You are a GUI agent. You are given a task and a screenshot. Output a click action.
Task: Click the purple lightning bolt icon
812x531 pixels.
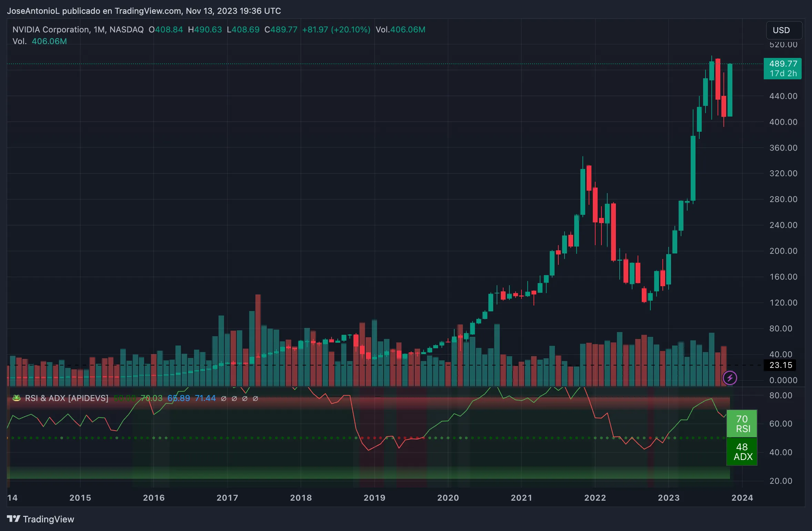(730, 378)
